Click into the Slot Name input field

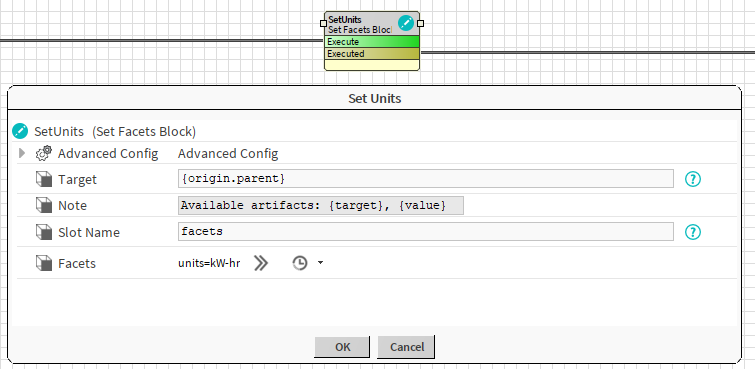point(426,232)
